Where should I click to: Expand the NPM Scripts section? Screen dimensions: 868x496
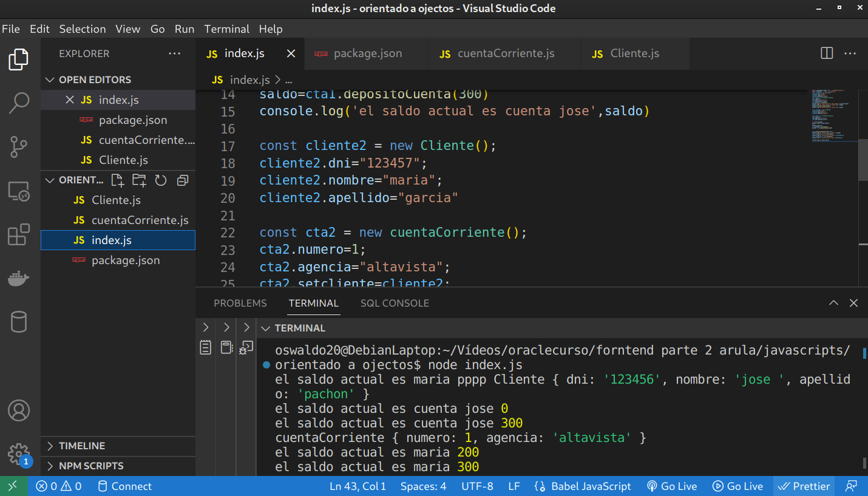[x=118, y=466]
